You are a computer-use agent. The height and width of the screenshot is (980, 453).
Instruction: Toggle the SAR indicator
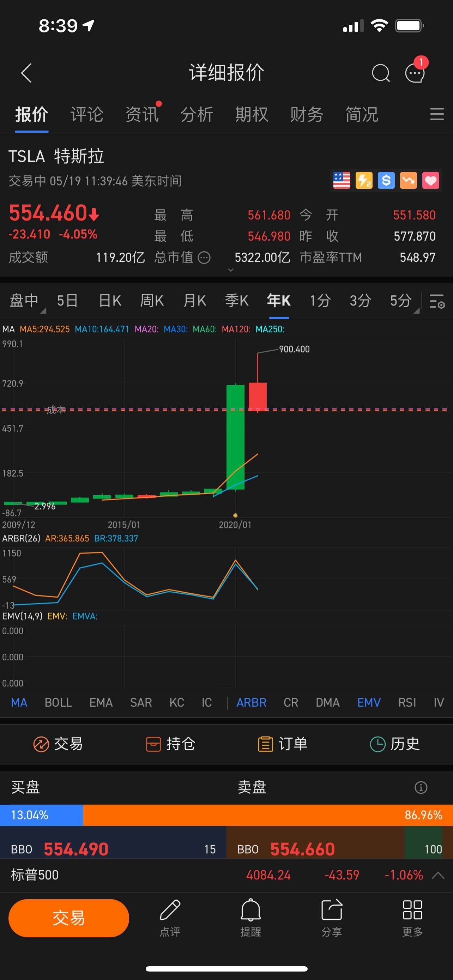pos(141,702)
